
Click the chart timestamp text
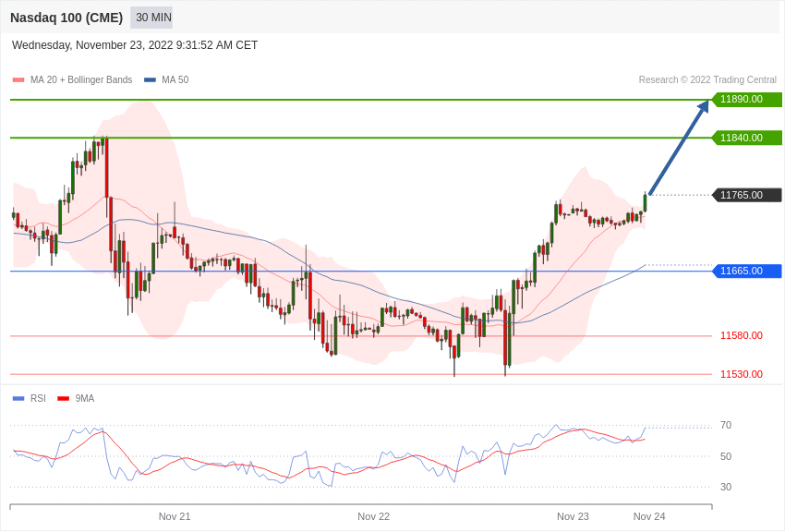point(135,45)
